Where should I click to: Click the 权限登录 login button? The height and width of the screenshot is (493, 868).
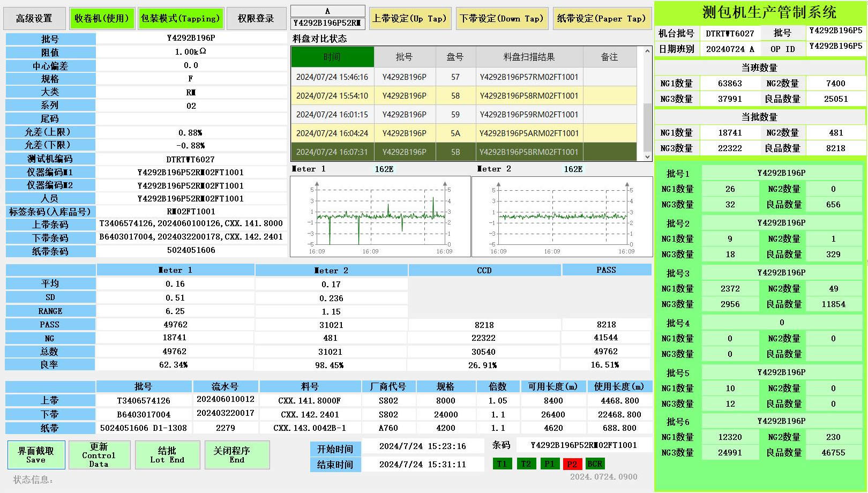[256, 18]
